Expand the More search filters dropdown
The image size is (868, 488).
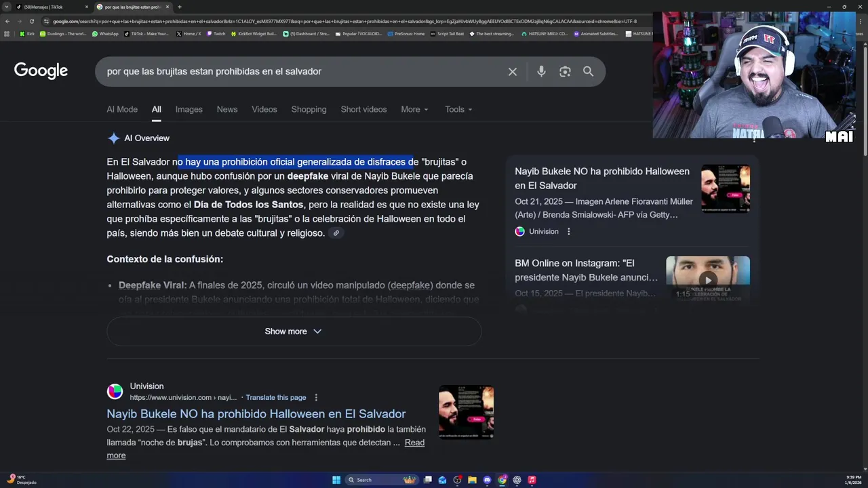point(414,109)
